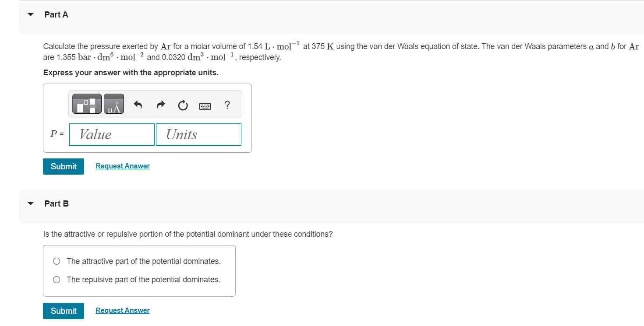Image resolution: width=644 pixels, height=326 pixels.
Task: Select 'The attractive part of the potential dominates'
Action: pyautogui.click(x=57, y=261)
